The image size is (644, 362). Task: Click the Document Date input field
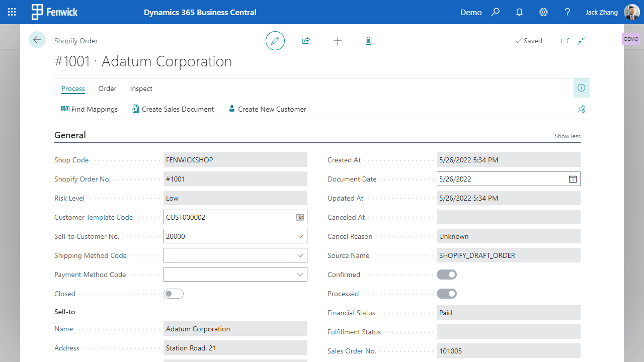pos(509,179)
